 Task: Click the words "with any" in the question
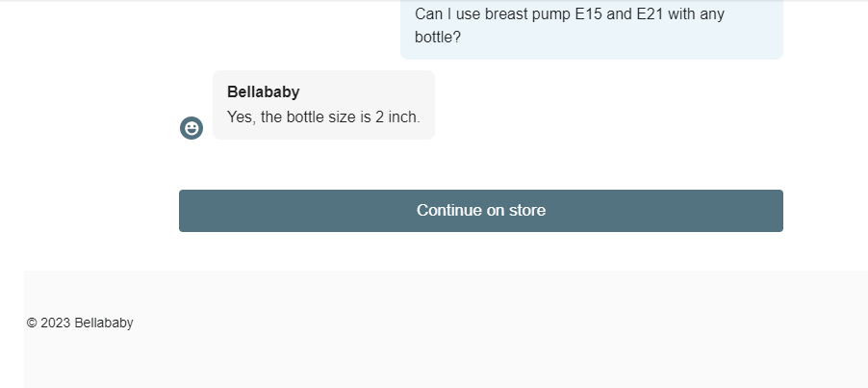696,13
